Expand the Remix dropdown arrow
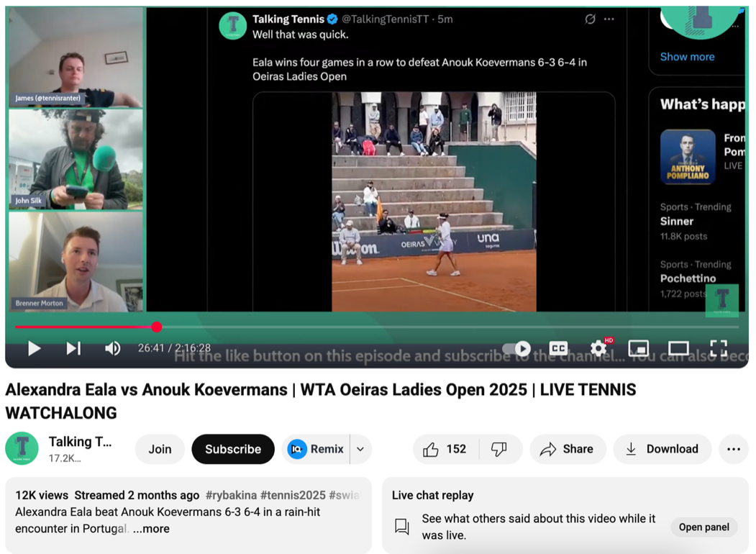Image resolution: width=756 pixels, height=554 pixels. [x=360, y=449]
